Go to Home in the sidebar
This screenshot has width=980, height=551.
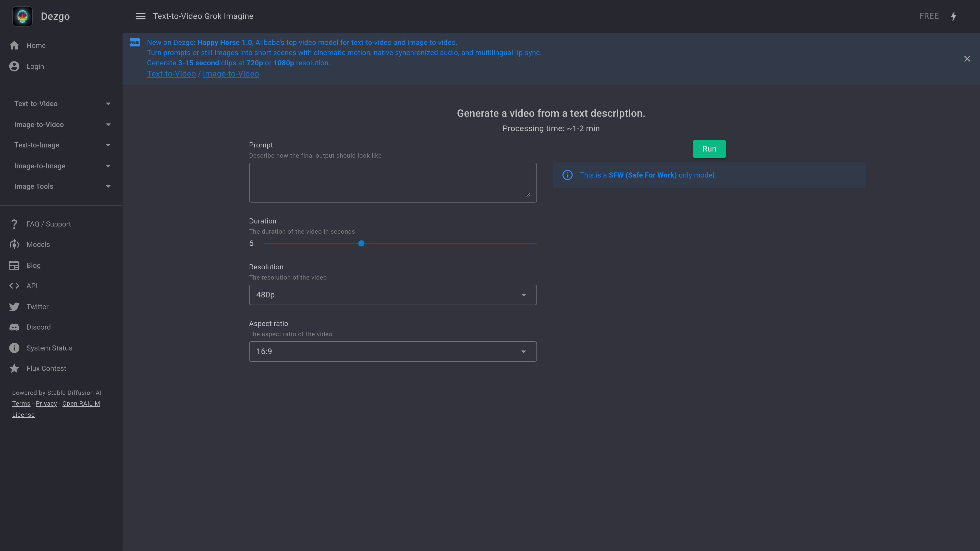point(61,46)
